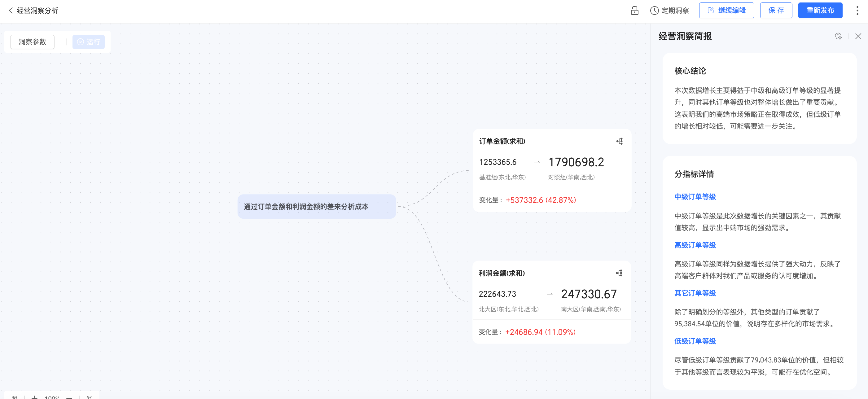Viewport: 868px width, 399px height.
Task: Click the 继续编辑 button
Action: coord(726,11)
